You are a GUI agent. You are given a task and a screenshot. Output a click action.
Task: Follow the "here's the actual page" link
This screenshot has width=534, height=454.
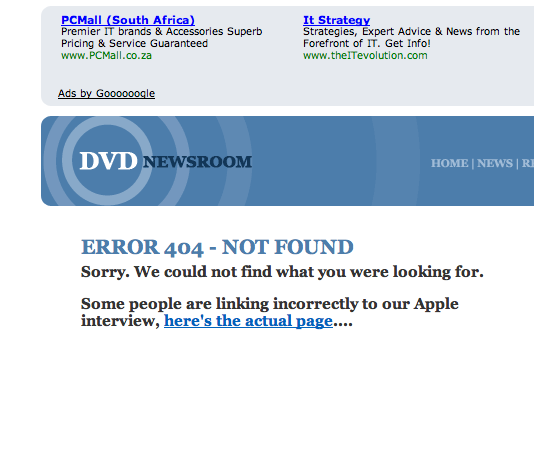pos(248,321)
